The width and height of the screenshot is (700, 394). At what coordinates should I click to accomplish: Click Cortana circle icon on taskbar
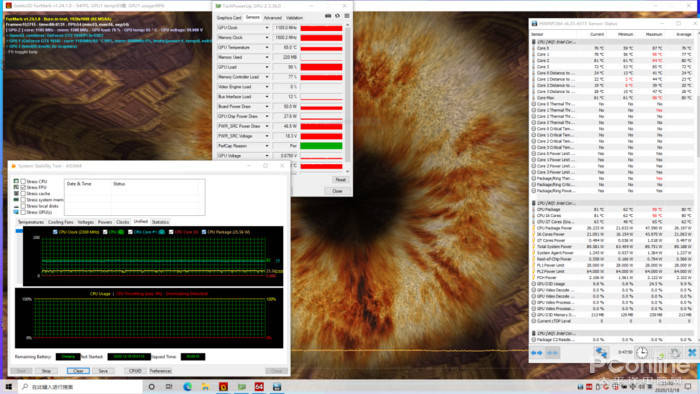tap(151, 387)
